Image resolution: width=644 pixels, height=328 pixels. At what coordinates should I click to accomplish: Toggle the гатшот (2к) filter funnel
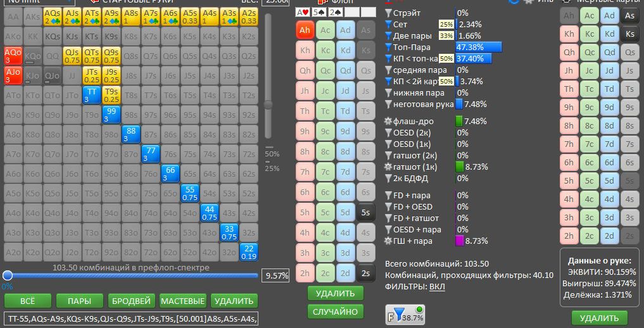(389, 156)
